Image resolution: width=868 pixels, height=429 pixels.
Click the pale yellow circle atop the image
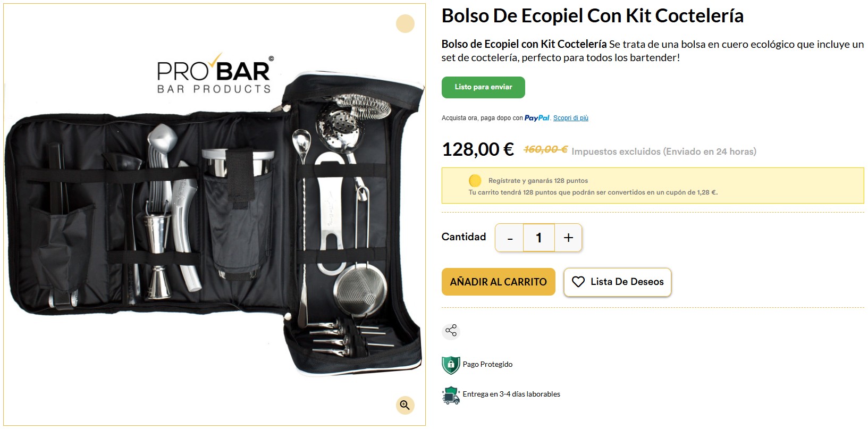coord(405,23)
